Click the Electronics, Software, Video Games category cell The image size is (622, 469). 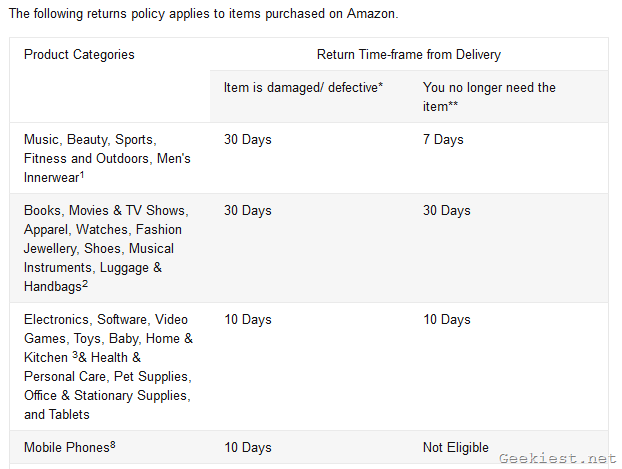coord(108,366)
